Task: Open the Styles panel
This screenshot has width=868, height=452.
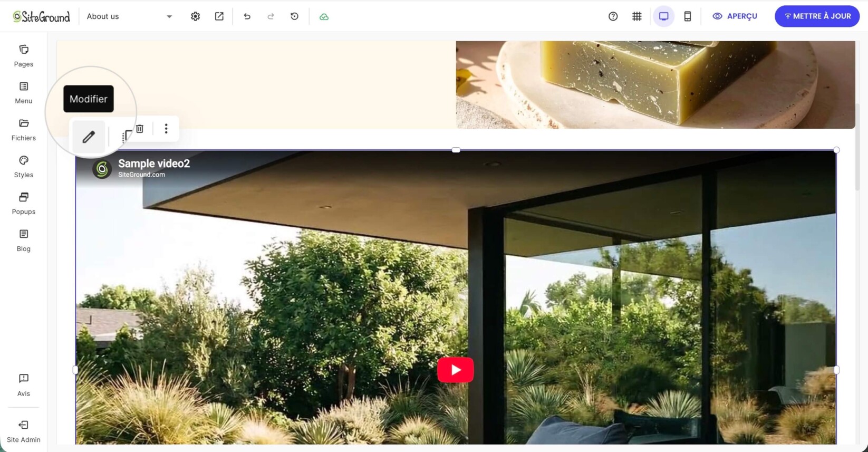Action: 24,167
